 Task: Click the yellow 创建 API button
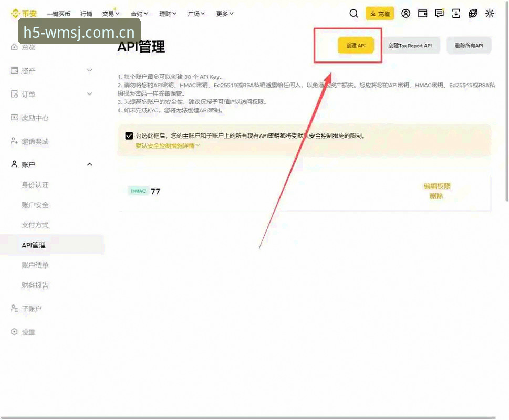click(356, 45)
